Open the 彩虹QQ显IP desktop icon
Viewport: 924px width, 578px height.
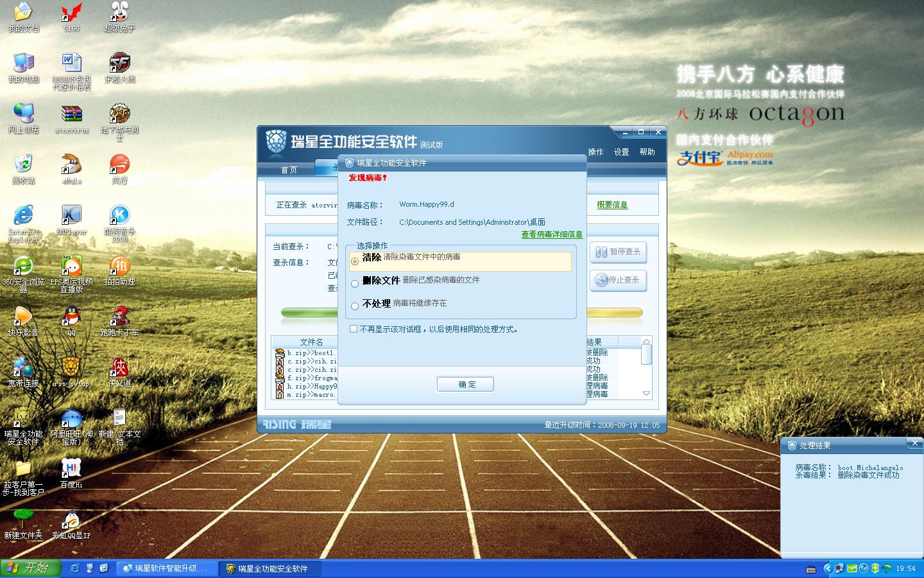click(71, 525)
